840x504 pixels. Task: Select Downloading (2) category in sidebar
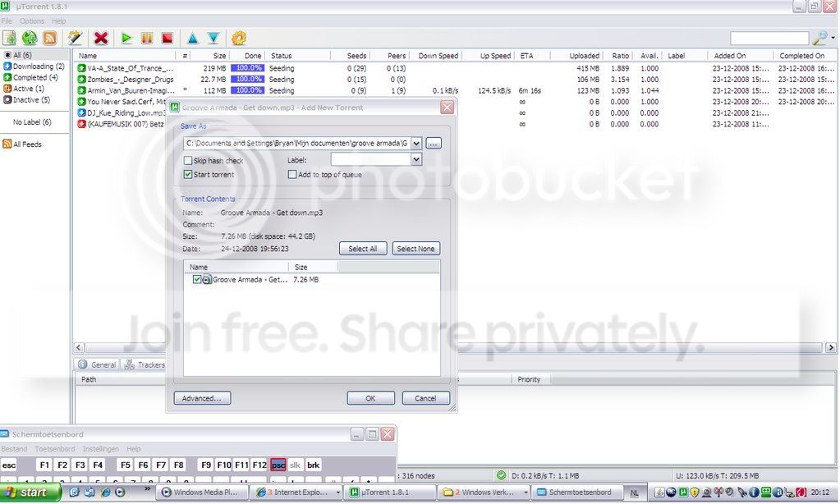pos(34,66)
